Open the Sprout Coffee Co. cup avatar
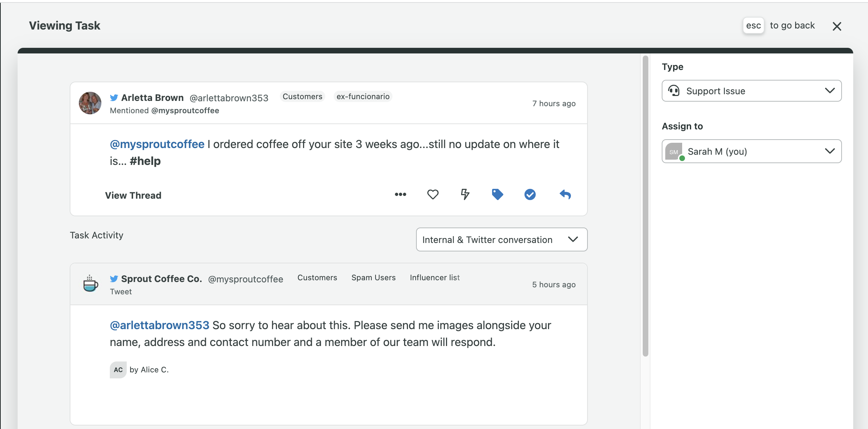This screenshot has height=429, width=868. pos(90,283)
